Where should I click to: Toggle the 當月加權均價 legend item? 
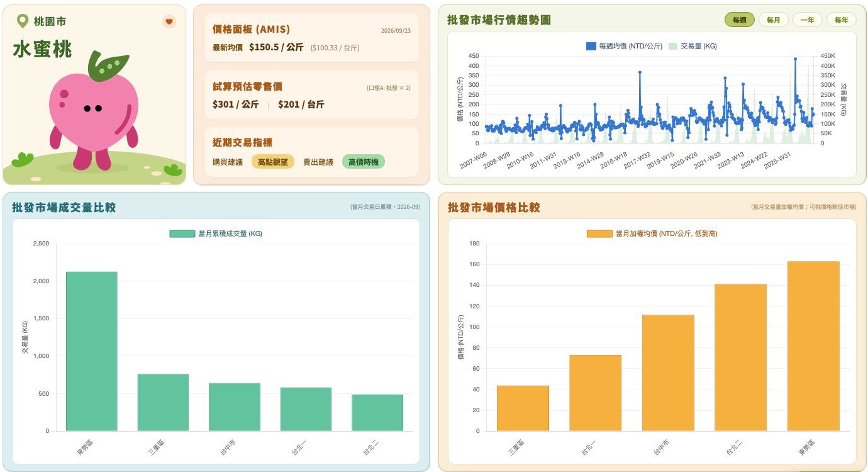[652, 233]
